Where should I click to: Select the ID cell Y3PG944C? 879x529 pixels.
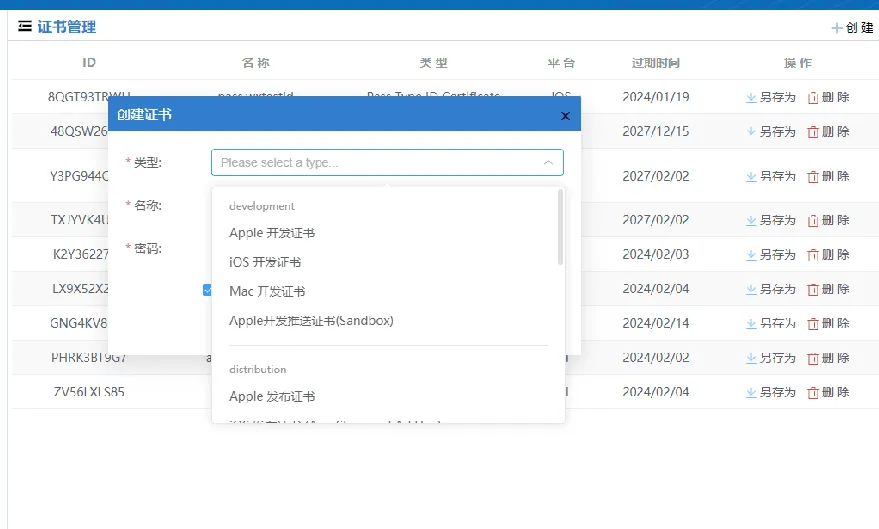click(78, 177)
